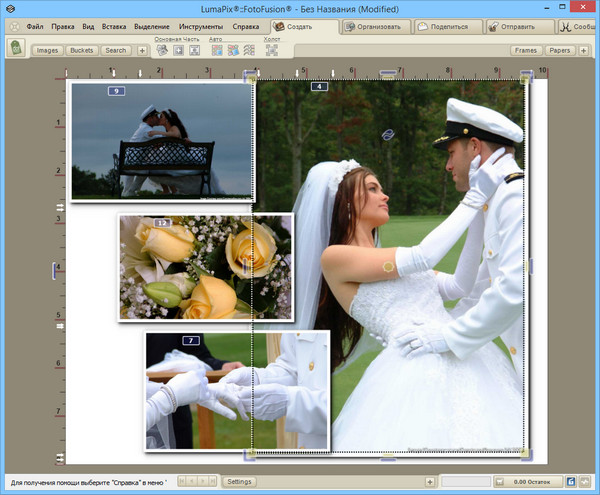600x495 pixels.
Task: Click the add photos icon under Основная Часть
Action: (162, 50)
